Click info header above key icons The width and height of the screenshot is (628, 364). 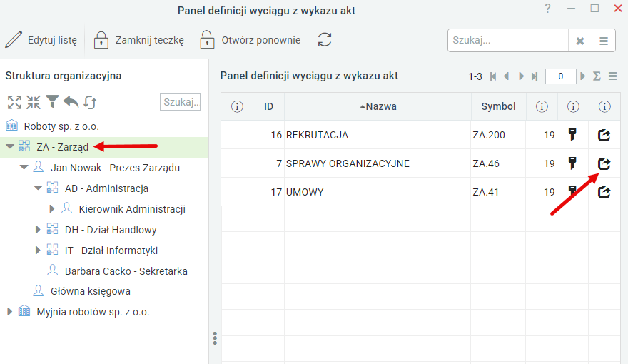click(x=573, y=106)
